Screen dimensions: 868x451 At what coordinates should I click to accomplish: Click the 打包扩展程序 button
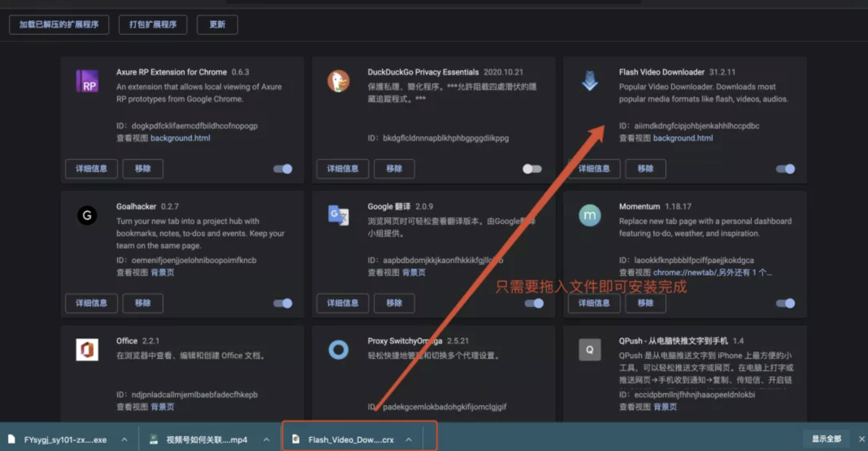153,25
